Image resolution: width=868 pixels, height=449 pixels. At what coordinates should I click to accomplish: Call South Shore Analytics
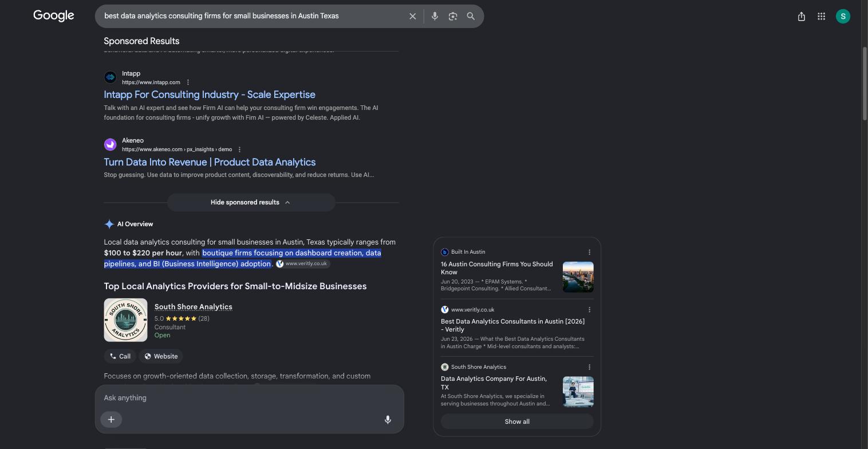click(x=120, y=356)
